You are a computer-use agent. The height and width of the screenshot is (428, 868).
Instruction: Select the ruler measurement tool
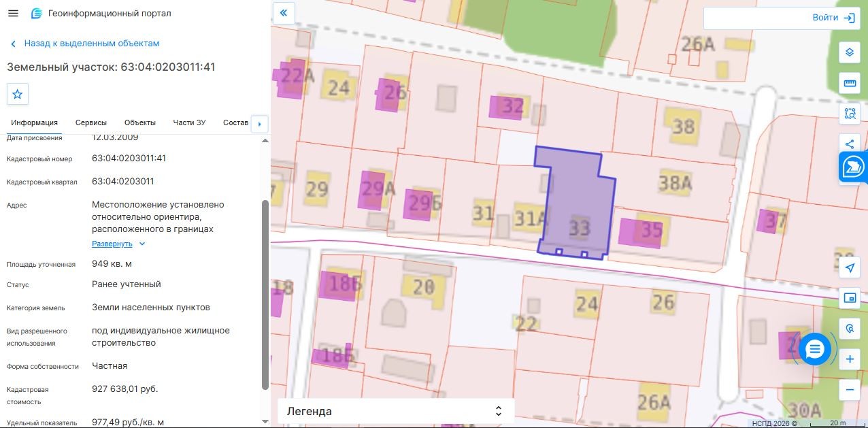point(849,83)
